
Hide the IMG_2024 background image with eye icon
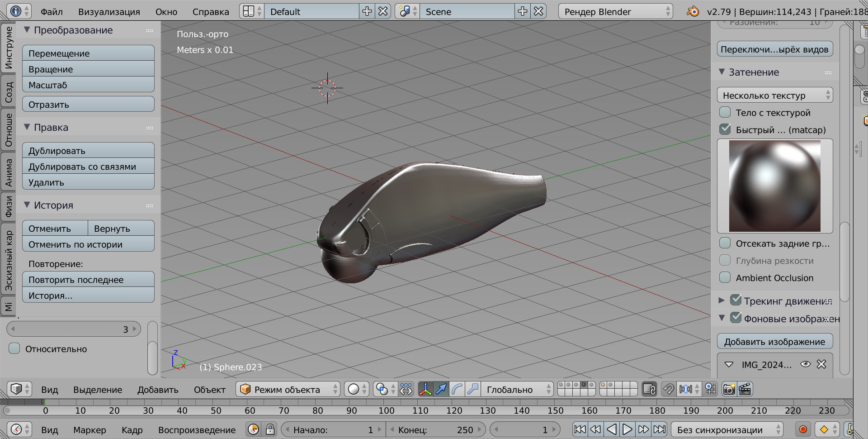[805, 364]
